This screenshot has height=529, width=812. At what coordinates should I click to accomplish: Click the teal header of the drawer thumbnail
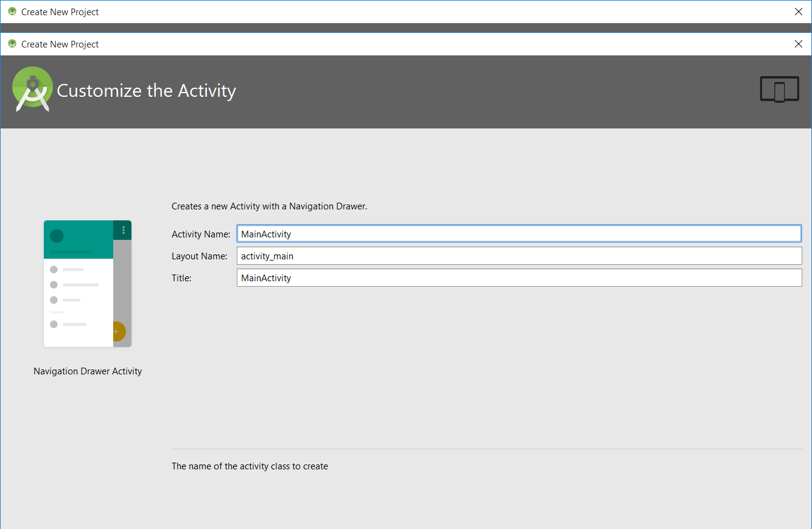tap(79, 240)
